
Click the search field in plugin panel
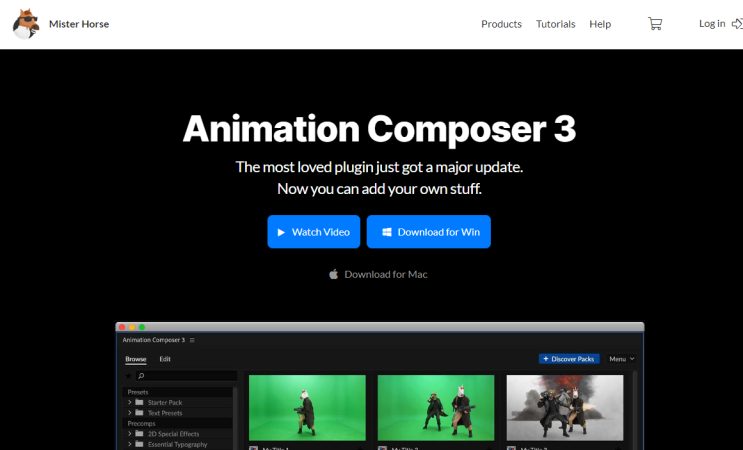coord(187,376)
